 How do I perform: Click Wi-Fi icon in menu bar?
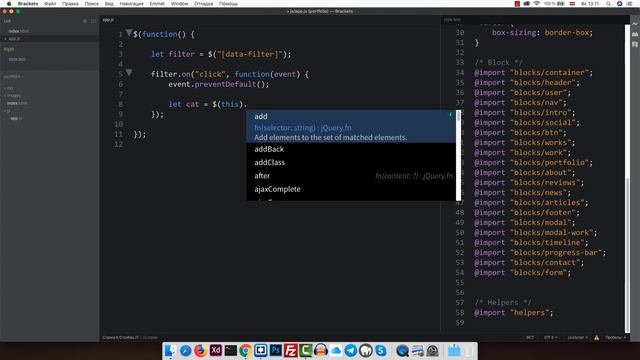tap(537, 4)
